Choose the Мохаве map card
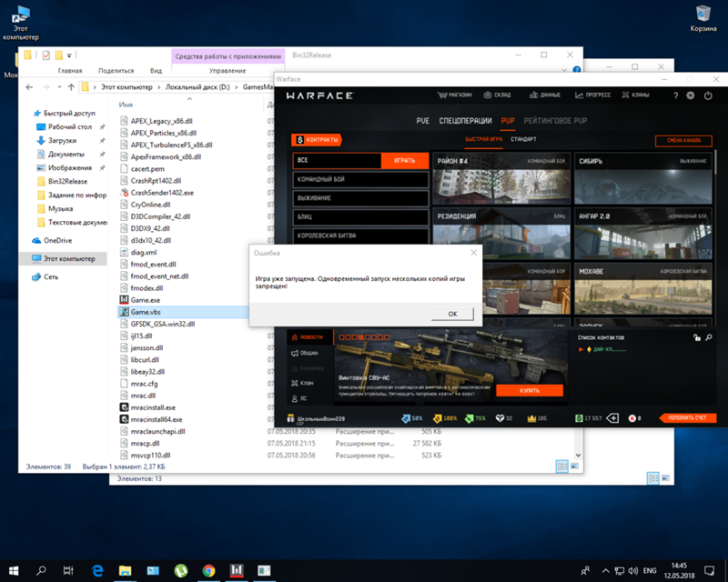This screenshot has height=582, width=728. tap(643, 288)
